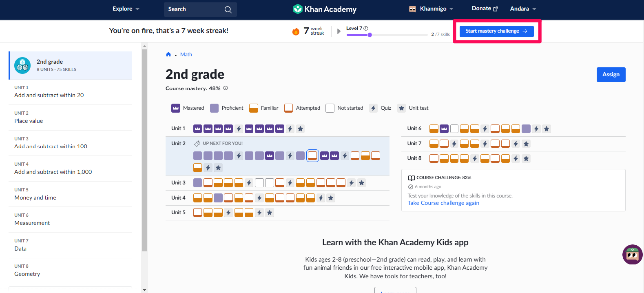Click the "2 /7 skills" counter
This screenshot has width=644, height=293.
[440, 34]
